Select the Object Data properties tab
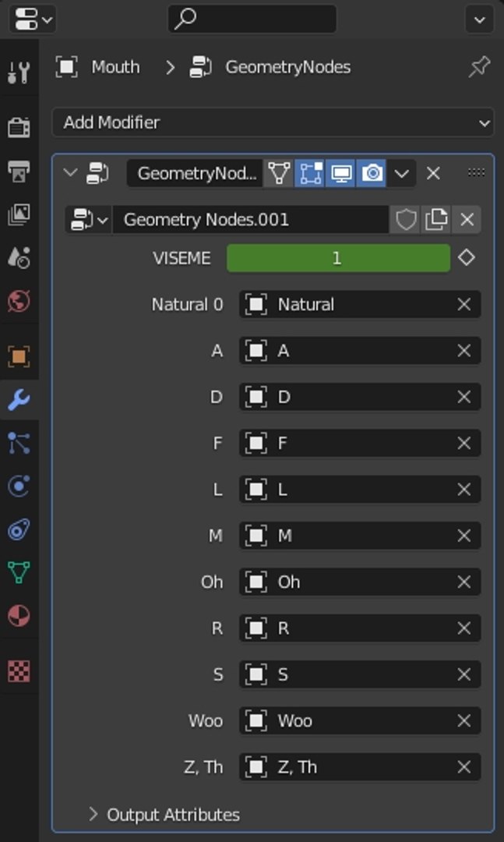504x842 pixels. (19, 572)
